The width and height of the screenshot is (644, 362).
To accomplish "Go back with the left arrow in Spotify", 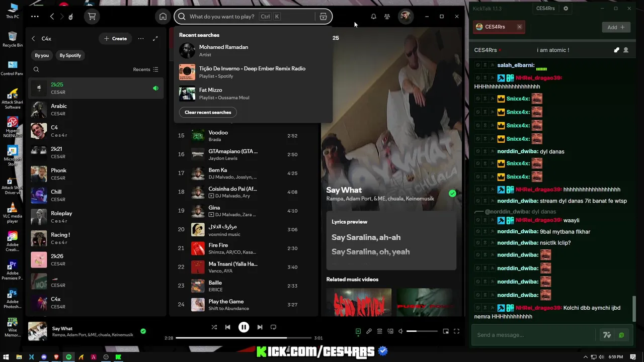I will 52,17.
